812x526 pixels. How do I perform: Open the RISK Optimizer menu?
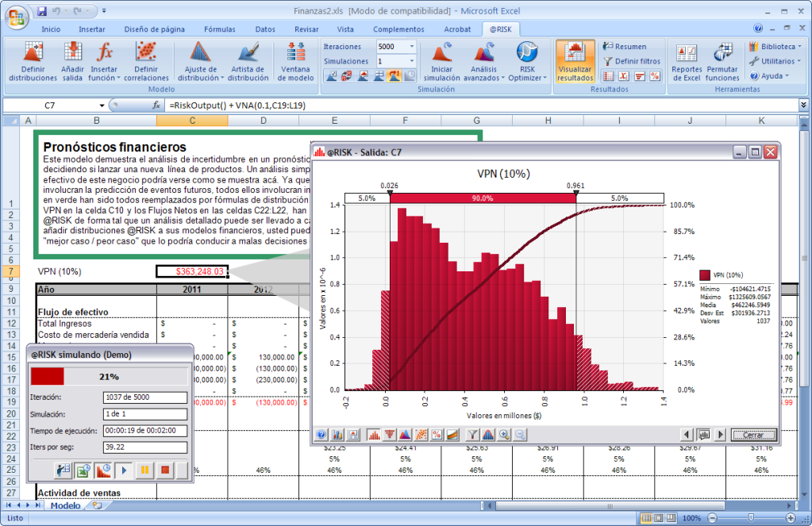pyautogui.click(x=527, y=62)
